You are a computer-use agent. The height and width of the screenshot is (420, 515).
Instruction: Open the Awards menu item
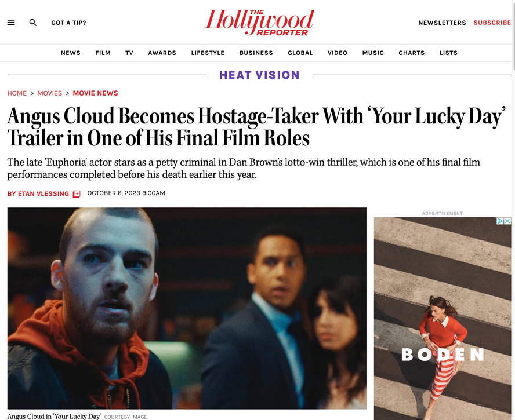coord(162,53)
